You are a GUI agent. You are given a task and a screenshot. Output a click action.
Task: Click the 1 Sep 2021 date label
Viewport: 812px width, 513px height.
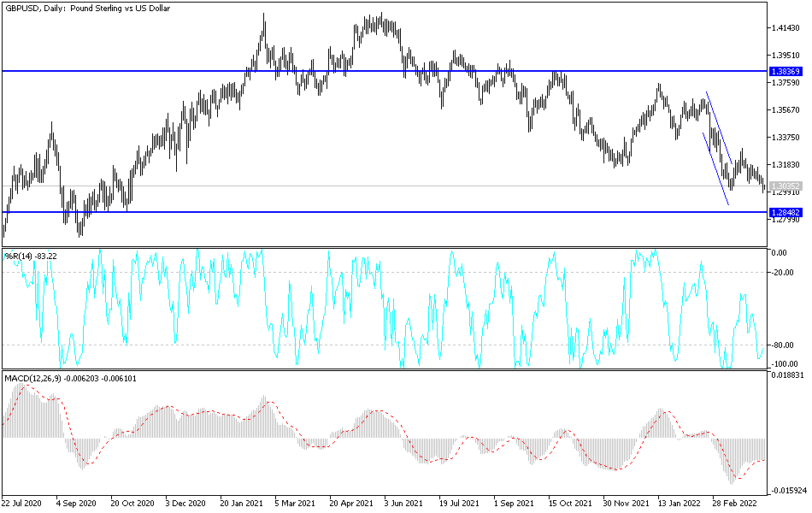click(x=514, y=503)
